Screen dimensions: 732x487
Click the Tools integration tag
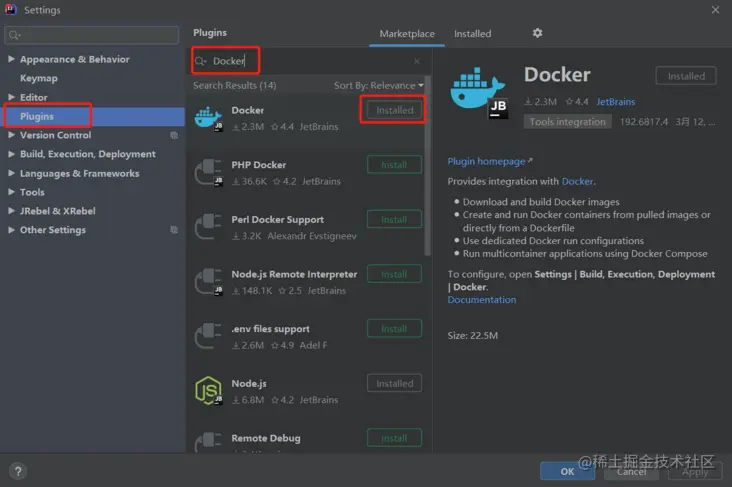(x=567, y=122)
